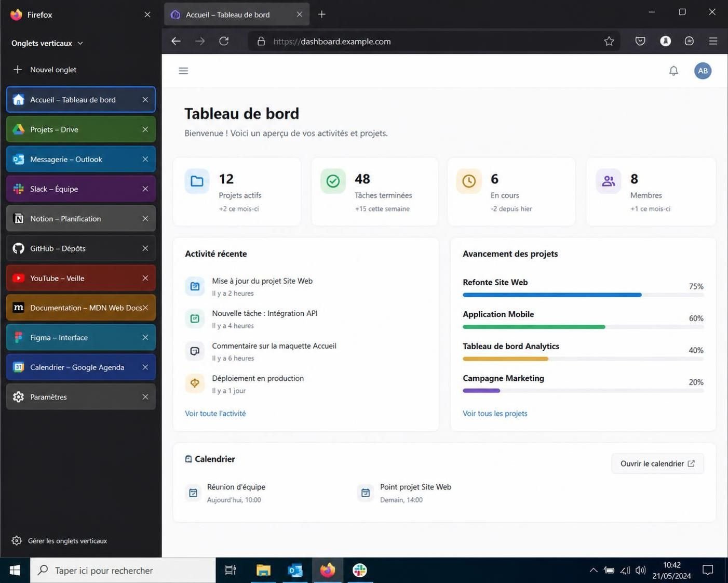The image size is (728, 583).
Task: Open Task View on taskbar
Action: point(231,571)
